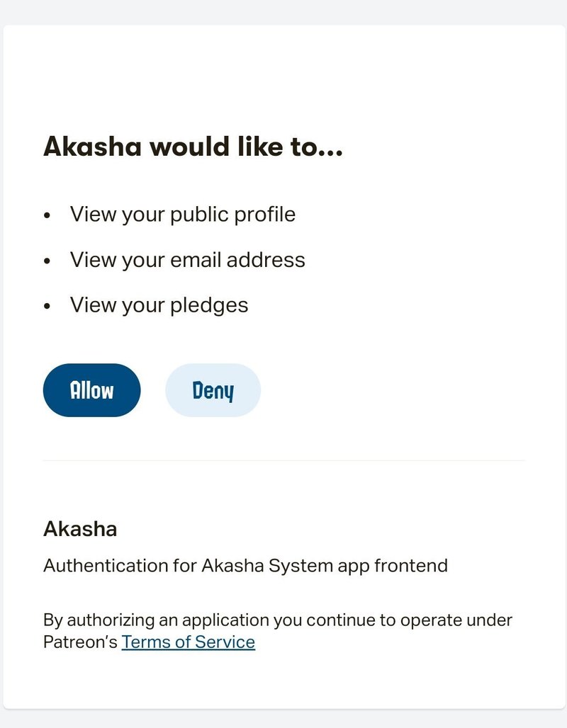
Task: Click the bullet beside 'View your public profile'
Action: click(x=48, y=214)
